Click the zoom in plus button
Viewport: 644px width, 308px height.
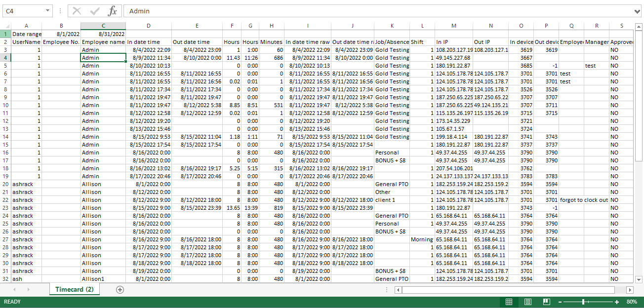(617, 302)
